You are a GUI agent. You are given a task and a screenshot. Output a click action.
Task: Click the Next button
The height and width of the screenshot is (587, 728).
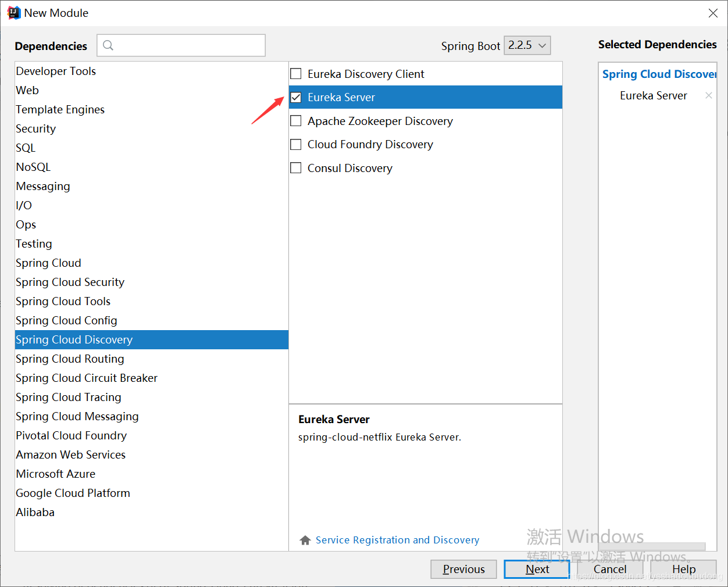pyautogui.click(x=536, y=569)
